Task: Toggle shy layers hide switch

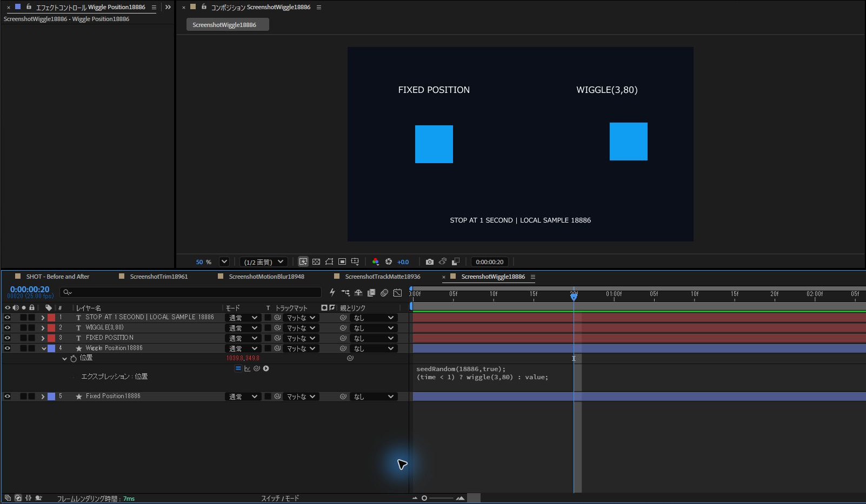Action: [358, 293]
